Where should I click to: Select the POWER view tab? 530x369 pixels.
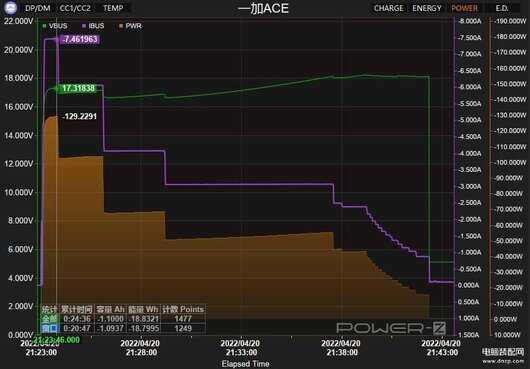pyautogui.click(x=464, y=8)
